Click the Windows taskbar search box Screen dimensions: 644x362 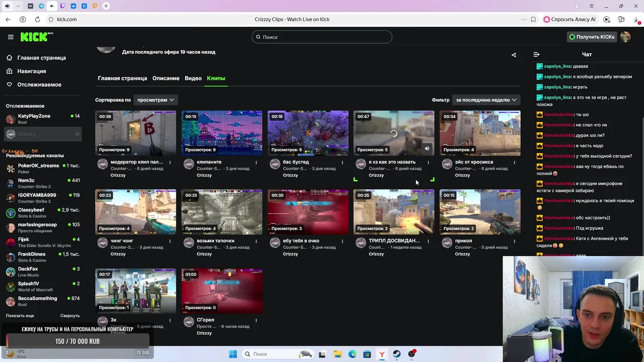pos(277,354)
